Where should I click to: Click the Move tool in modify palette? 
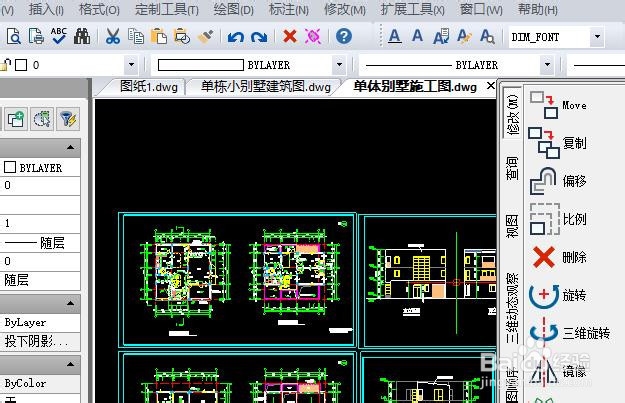pos(559,105)
